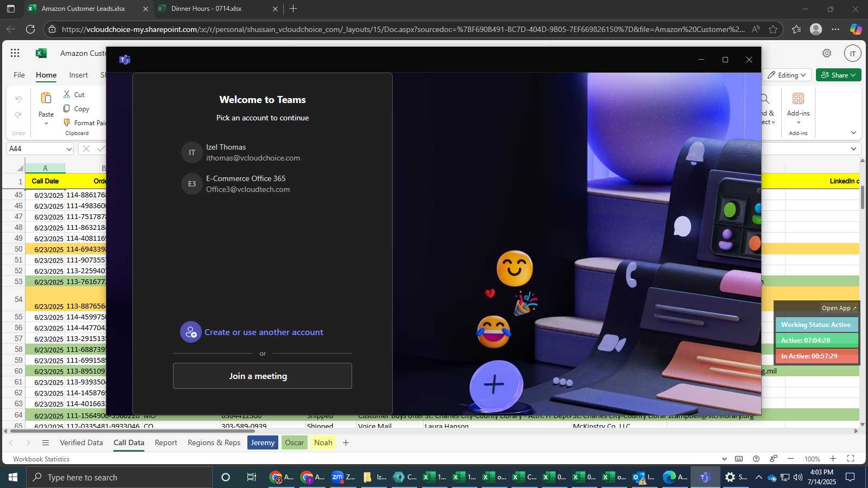Viewport: 868px width, 488px height.
Task: Click the Add-ins icon in ribbon
Action: 799,99
